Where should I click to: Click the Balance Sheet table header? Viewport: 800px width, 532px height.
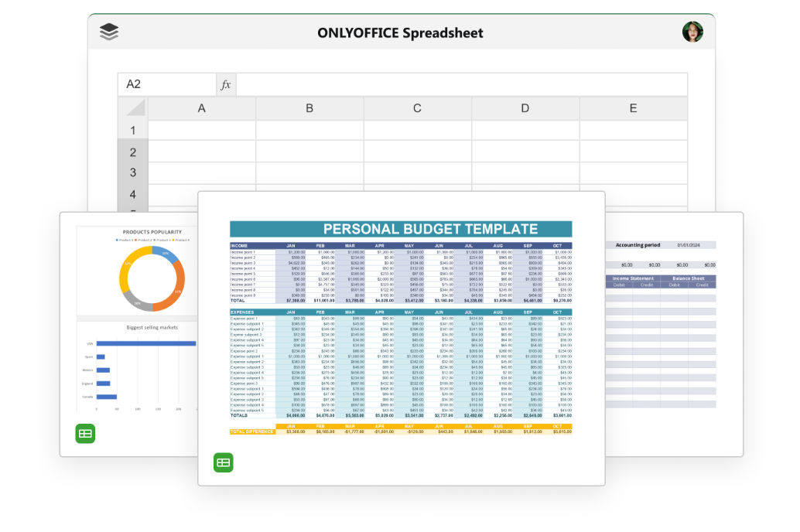click(689, 278)
